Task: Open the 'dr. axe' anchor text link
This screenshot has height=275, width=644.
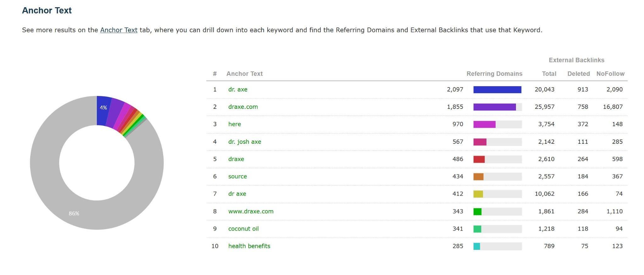Action: (238, 89)
